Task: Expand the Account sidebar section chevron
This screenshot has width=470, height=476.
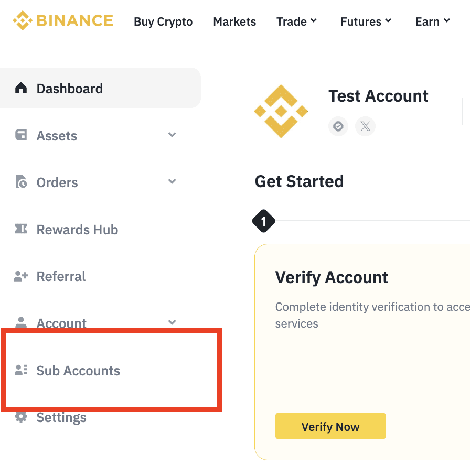Action: (172, 322)
